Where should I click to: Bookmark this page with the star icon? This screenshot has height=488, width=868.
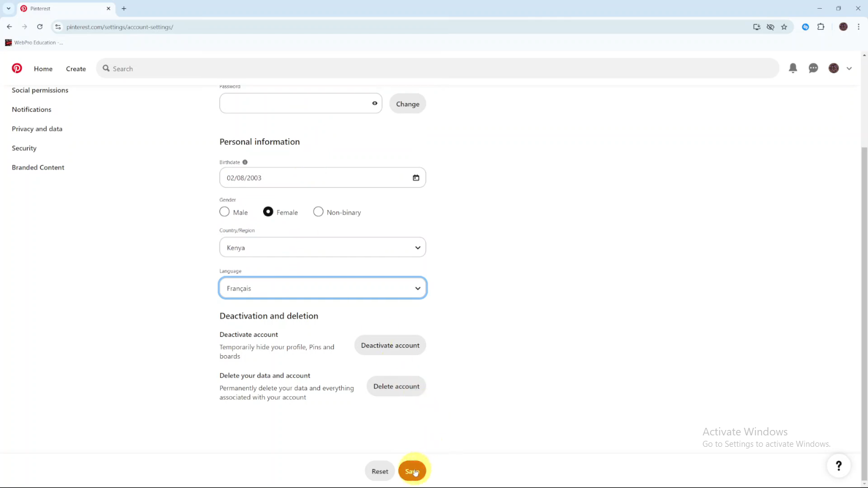[784, 27]
